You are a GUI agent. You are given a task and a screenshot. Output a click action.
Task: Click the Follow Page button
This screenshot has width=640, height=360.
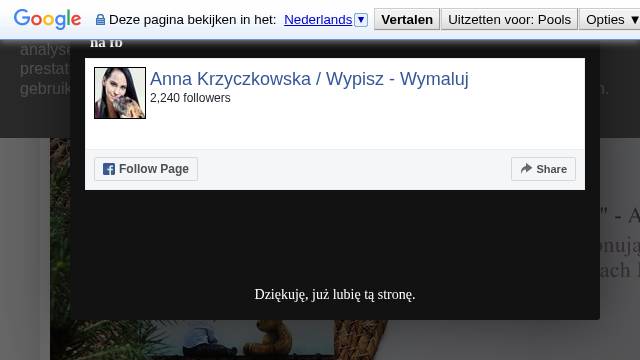[146, 169]
